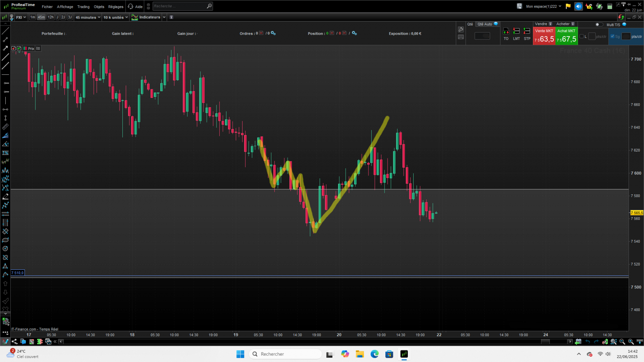Toggle the Qté Auto tab
This screenshot has height=362, width=644.
click(488, 24)
